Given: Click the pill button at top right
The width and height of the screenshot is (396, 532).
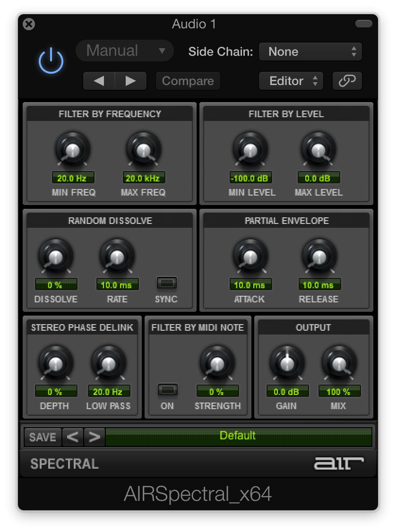Looking at the screenshot, I should [364, 24].
